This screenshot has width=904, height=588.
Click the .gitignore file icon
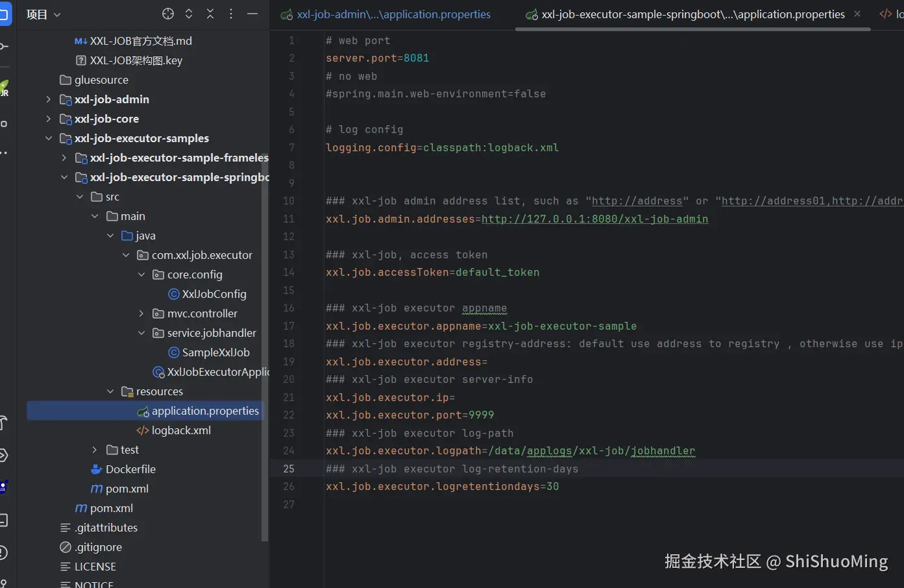[x=66, y=547]
